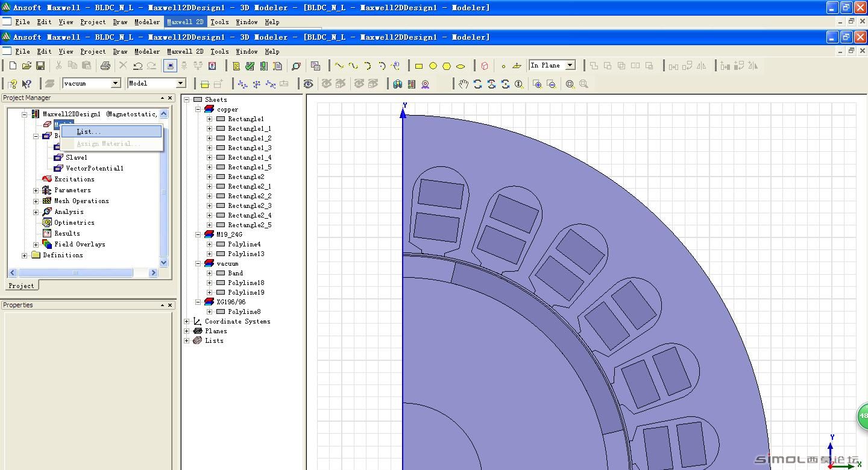Create a new project with the New icon
The height and width of the screenshot is (470, 868).
click(13, 66)
